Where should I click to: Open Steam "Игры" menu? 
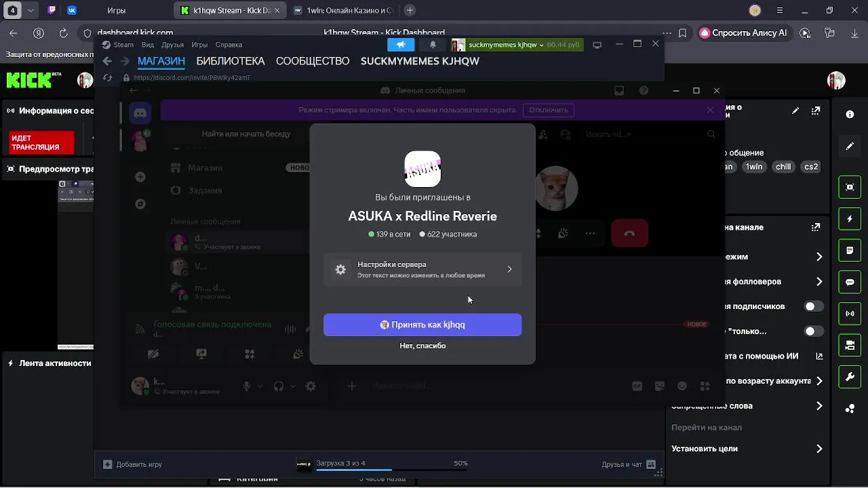(199, 45)
